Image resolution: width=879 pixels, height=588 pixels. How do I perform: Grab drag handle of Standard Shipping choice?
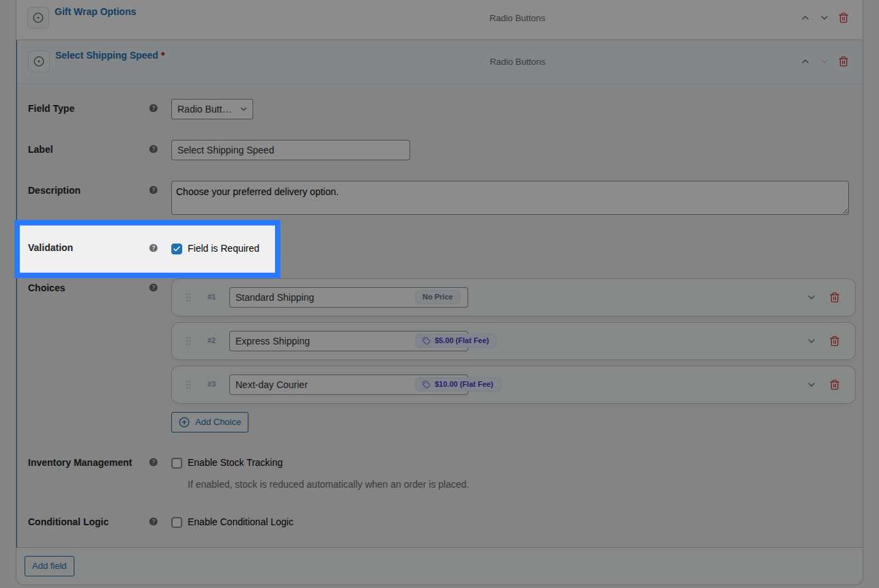coord(188,297)
